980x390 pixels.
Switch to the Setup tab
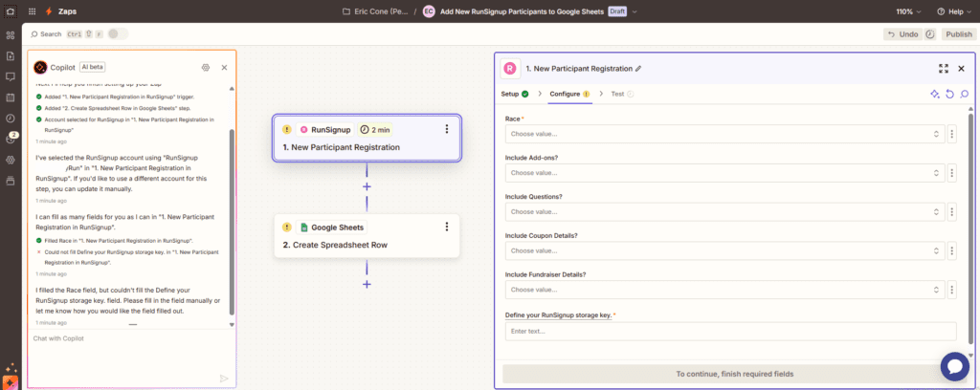pos(514,94)
